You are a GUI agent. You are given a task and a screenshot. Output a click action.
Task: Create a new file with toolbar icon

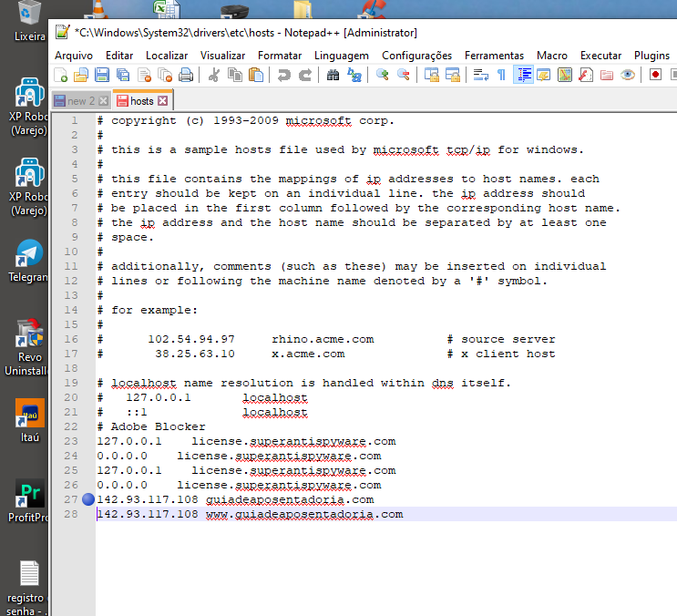[x=60, y=75]
